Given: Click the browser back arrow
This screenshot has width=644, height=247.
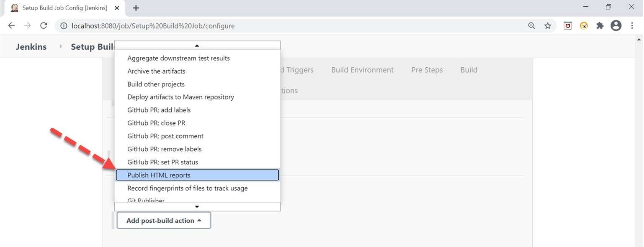Looking at the screenshot, I should point(11,25).
